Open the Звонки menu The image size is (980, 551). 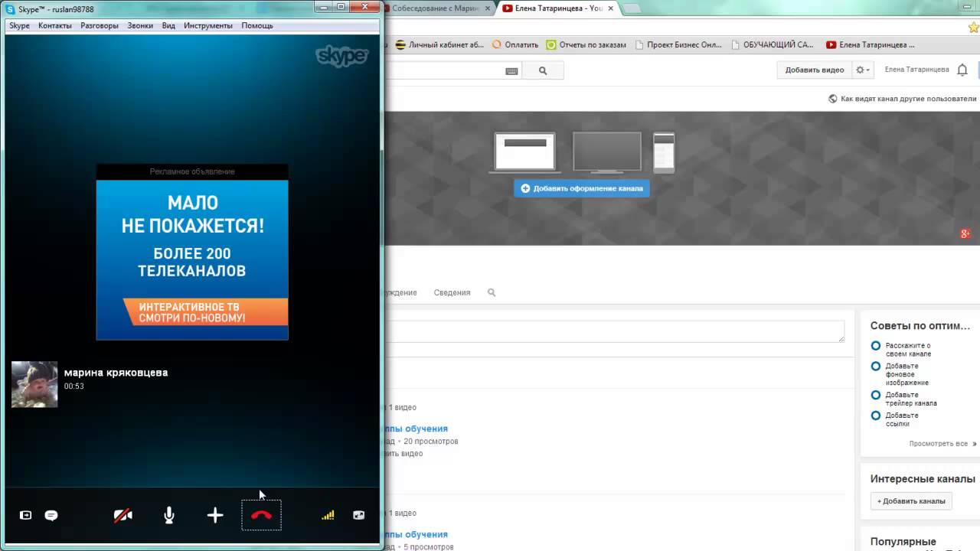coord(140,25)
